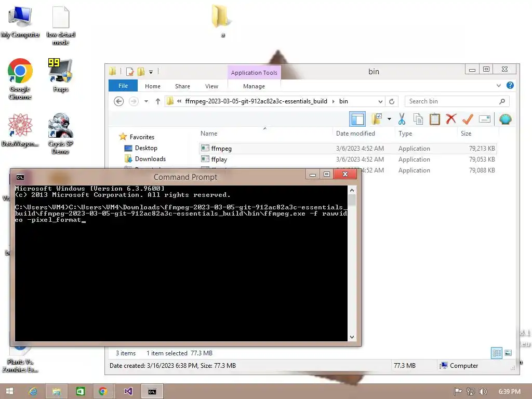The height and width of the screenshot is (399, 532).
Task: Expand the breadcrumb arrow before bin
Action: click(333, 101)
